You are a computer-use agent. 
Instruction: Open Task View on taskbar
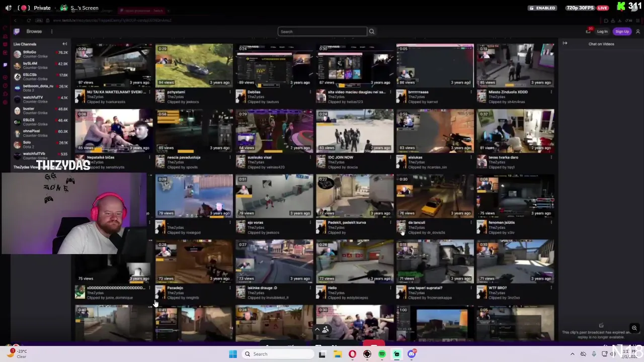tap(322, 354)
